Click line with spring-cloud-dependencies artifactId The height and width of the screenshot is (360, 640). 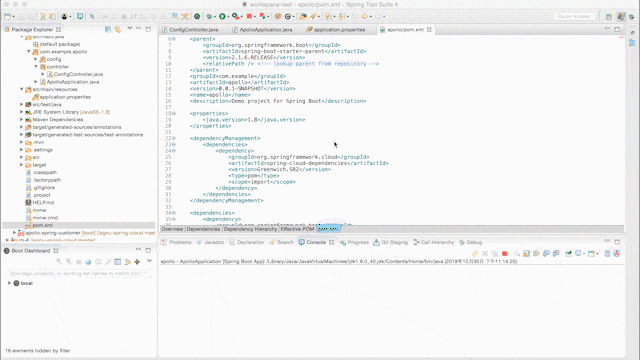tap(308, 163)
